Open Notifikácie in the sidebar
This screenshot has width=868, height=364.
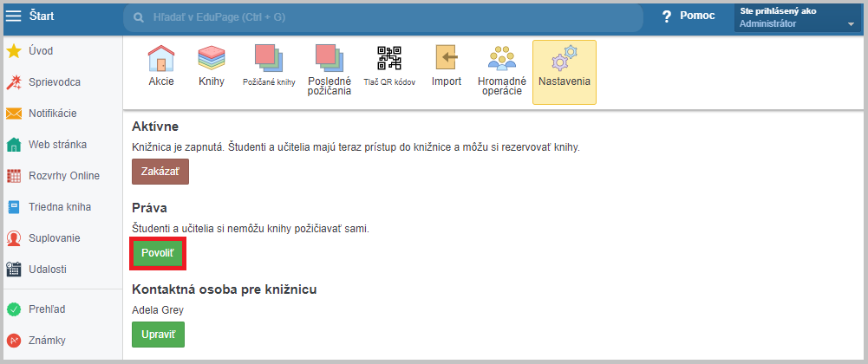click(53, 114)
